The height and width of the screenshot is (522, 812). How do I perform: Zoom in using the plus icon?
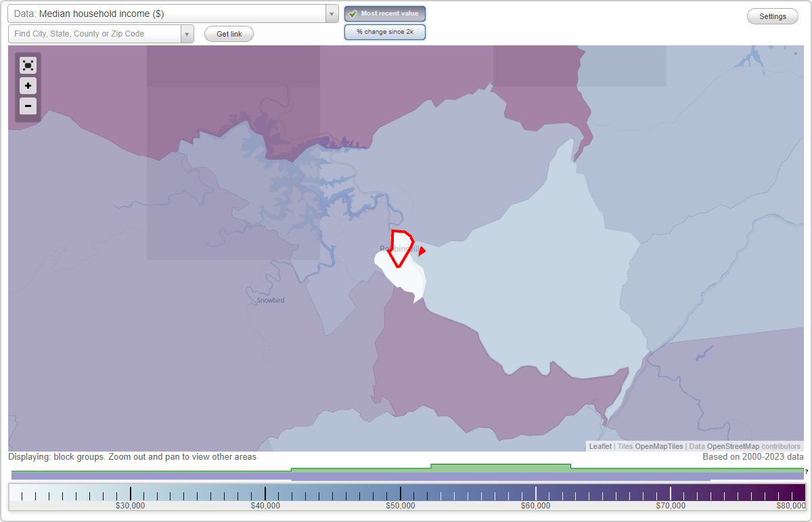pos(28,86)
